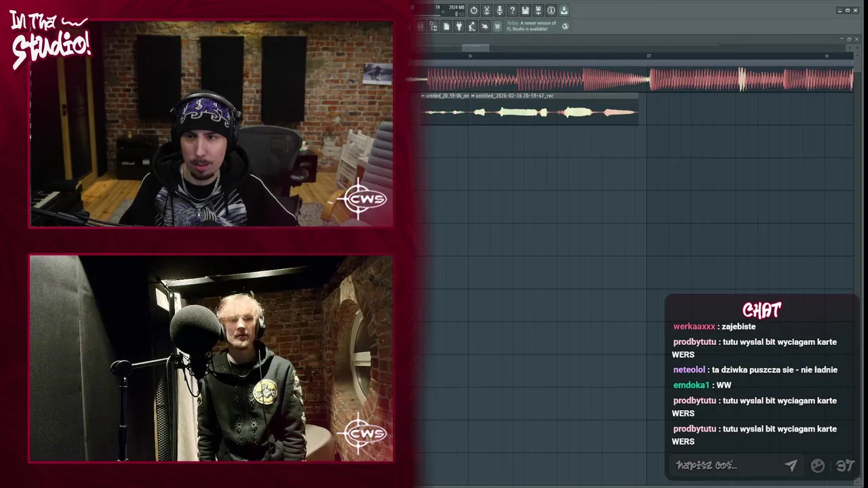Screen dimensions: 868x488
Task: Click bar 36 marker on the timeline ruler
Action: click(470, 56)
